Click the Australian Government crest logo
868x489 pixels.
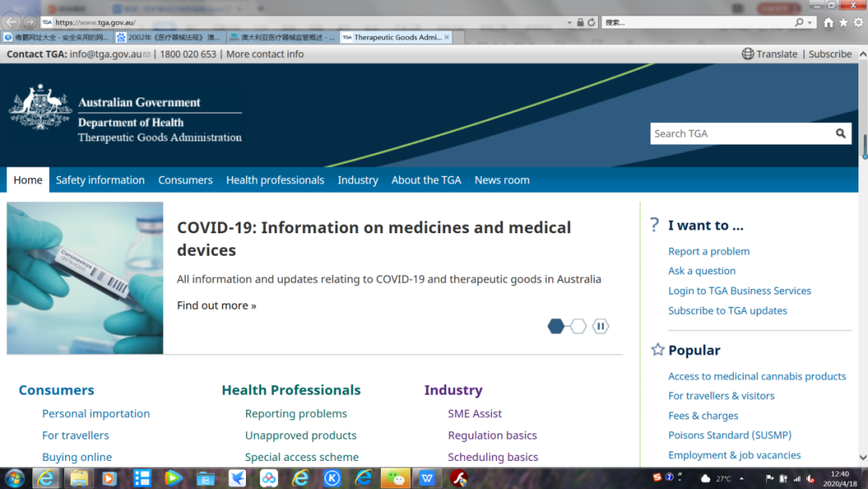(40, 108)
